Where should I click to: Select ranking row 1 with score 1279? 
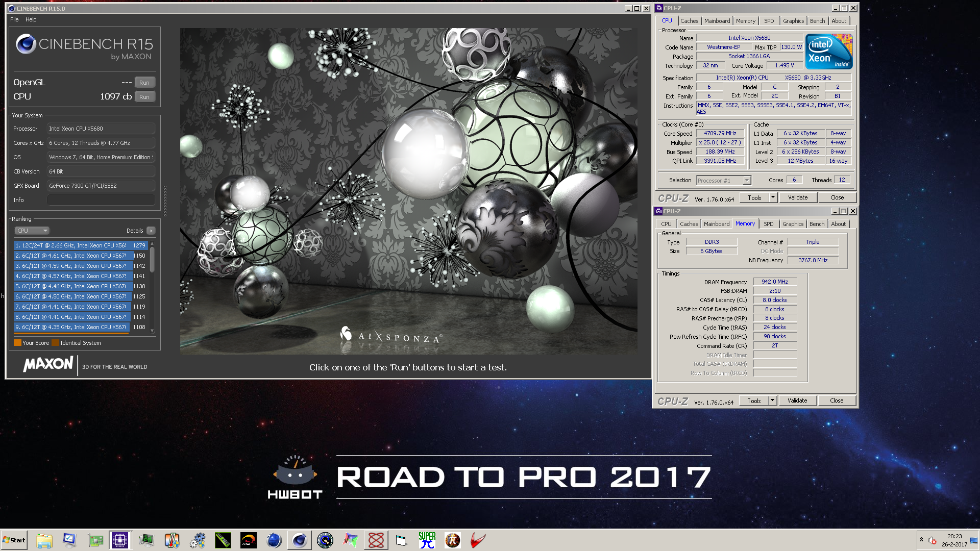click(x=81, y=245)
